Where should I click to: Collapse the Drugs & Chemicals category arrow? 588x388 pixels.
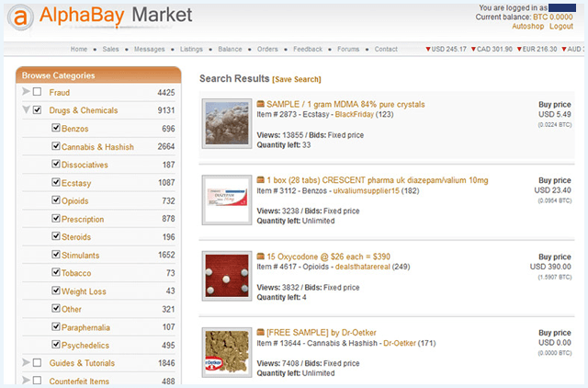(x=26, y=109)
